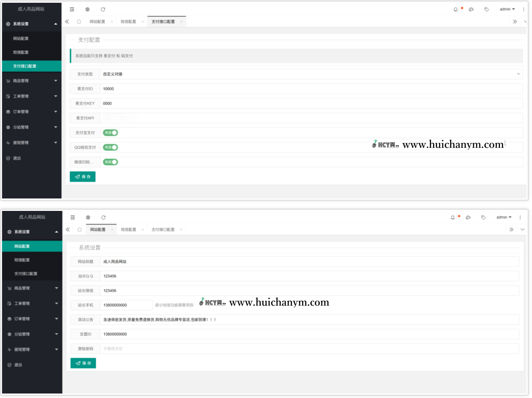Image resolution: width=532 pixels, height=398 pixels.
Task: Toggle the 微信扫码 payment switch
Action: [x=110, y=162]
